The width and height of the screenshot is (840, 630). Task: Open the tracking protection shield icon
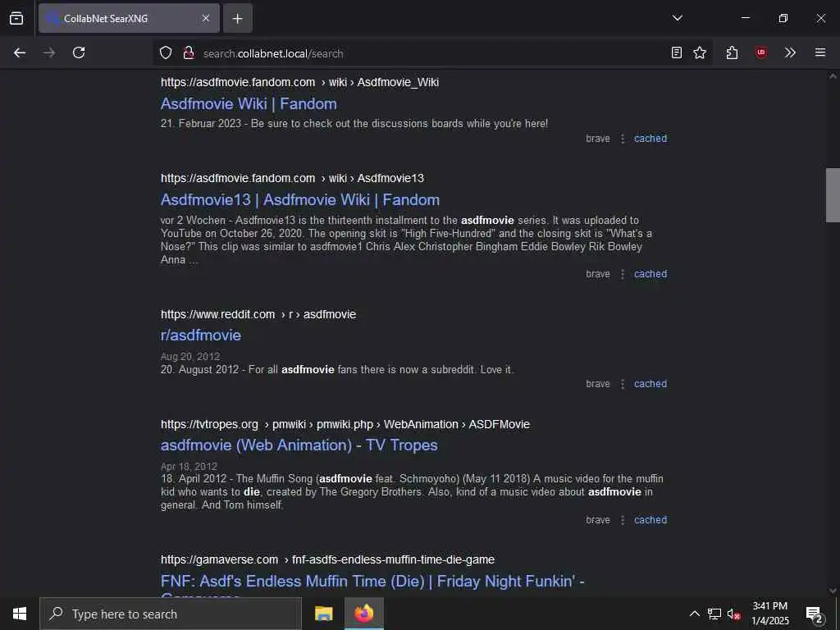166,53
